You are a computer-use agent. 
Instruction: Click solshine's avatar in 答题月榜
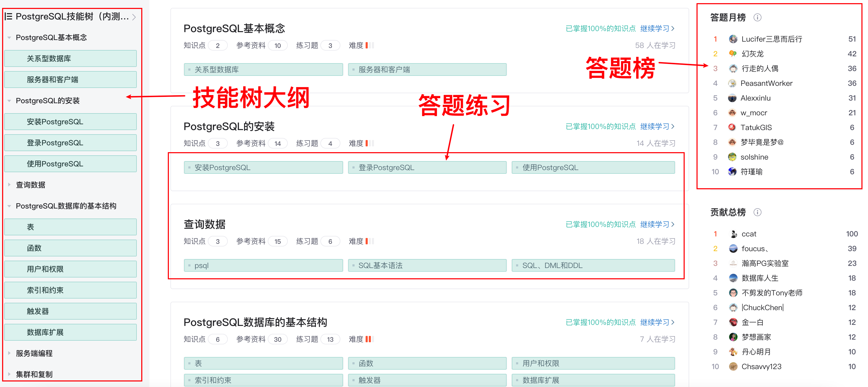tap(732, 157)
